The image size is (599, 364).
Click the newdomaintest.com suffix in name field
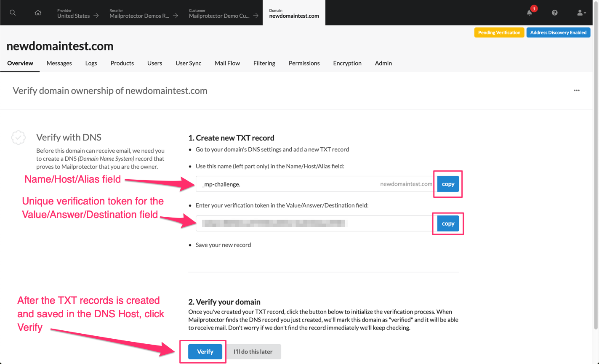(x=406, y=184)
